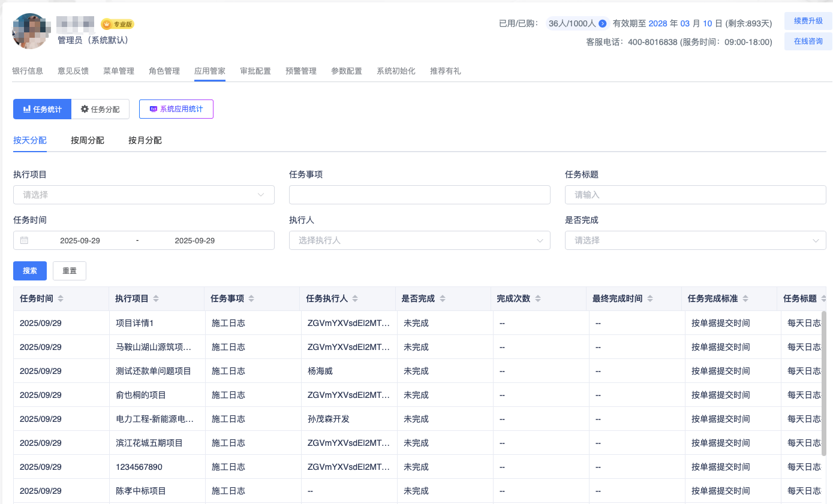833x504 pixels.
Task: Click the blue 搜索 button
Action: pyautogui.click(x=30, y=271)
